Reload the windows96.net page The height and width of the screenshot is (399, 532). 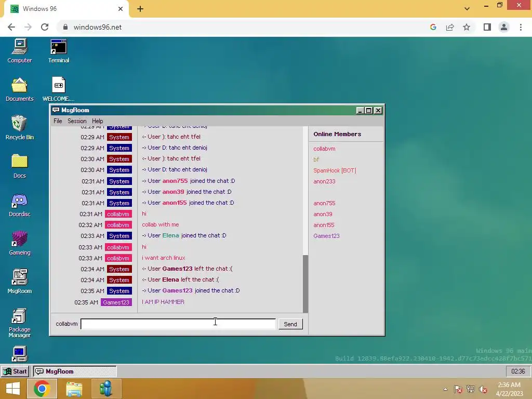point(45,27)
